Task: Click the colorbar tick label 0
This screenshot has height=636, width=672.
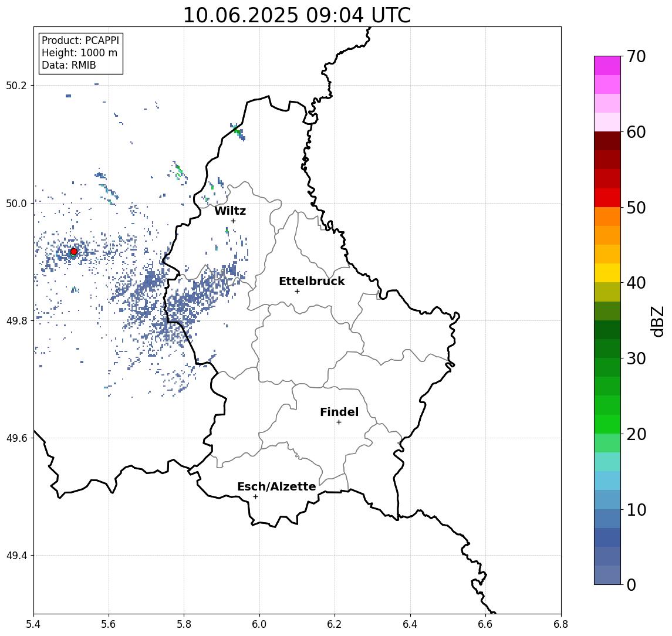Action: click(x=632, y=584)
